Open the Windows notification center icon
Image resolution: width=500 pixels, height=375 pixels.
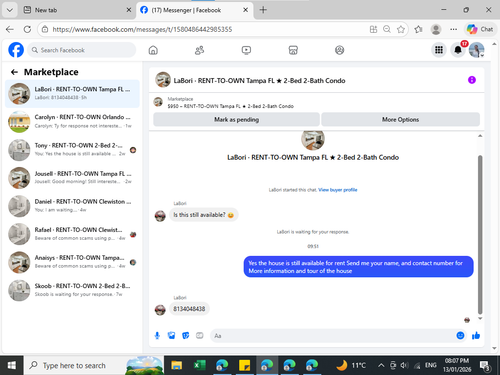(485, 365)
